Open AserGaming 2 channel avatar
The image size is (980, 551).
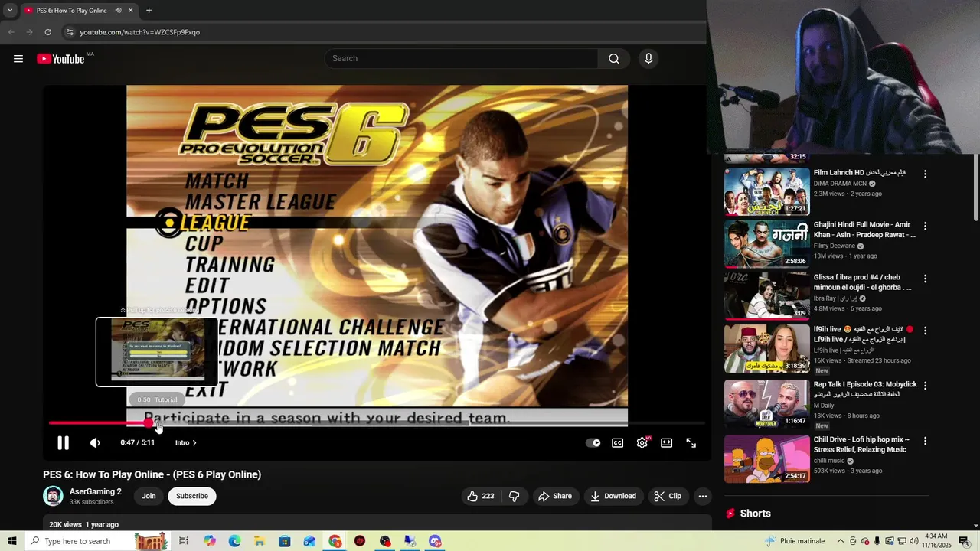(x=53, y=496)
